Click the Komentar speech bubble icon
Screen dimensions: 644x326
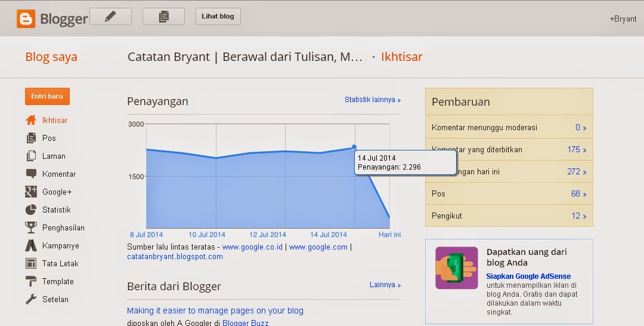[31, 174]
